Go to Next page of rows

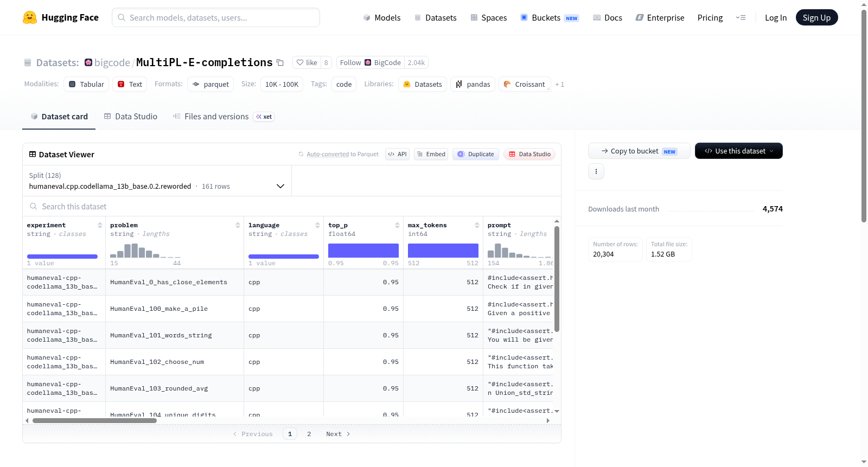coord(338,434)
